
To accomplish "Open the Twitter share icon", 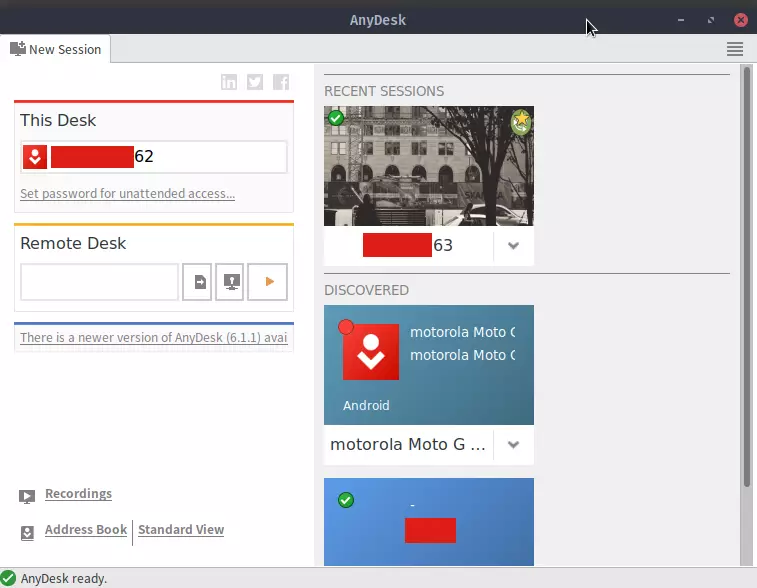I will click(x=255, y=82).
